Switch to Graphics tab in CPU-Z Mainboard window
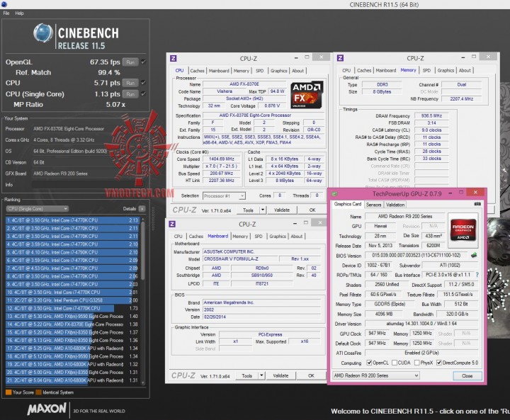The image size is (510, 420). (x=278, y=236)
